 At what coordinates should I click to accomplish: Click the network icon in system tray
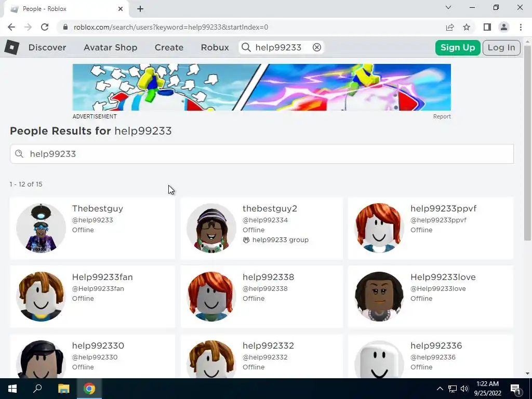pos(453,389)
